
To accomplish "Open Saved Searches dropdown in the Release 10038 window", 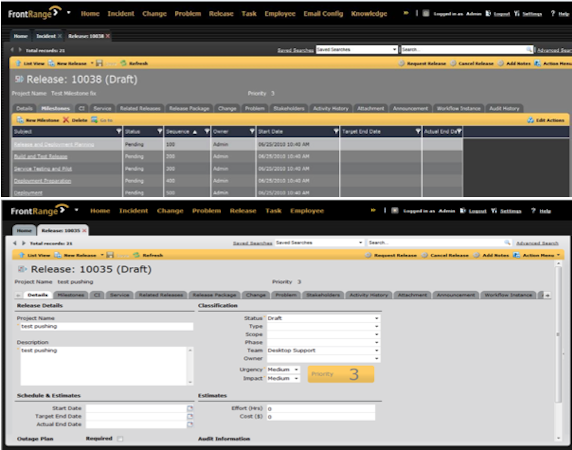I will point(394,50).
